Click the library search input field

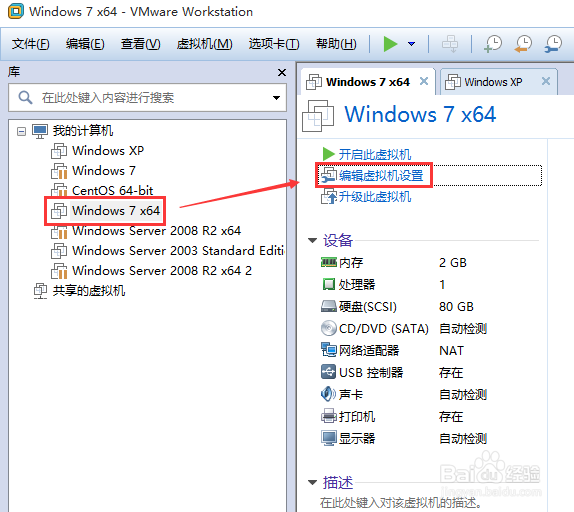coord(147,98)
